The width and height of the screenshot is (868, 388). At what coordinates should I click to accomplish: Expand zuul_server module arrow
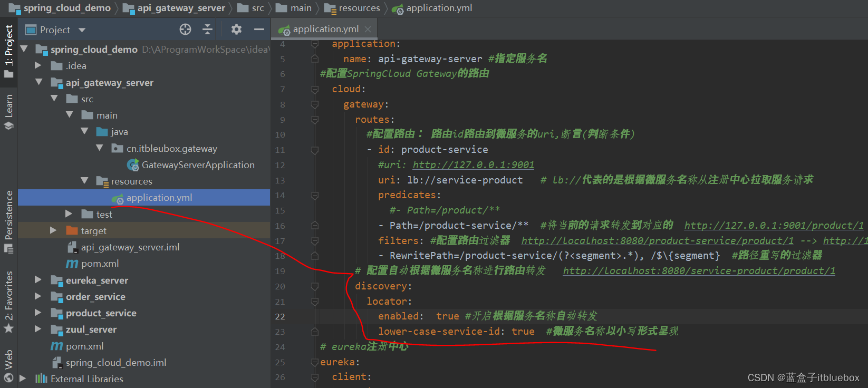pos(38,329)
